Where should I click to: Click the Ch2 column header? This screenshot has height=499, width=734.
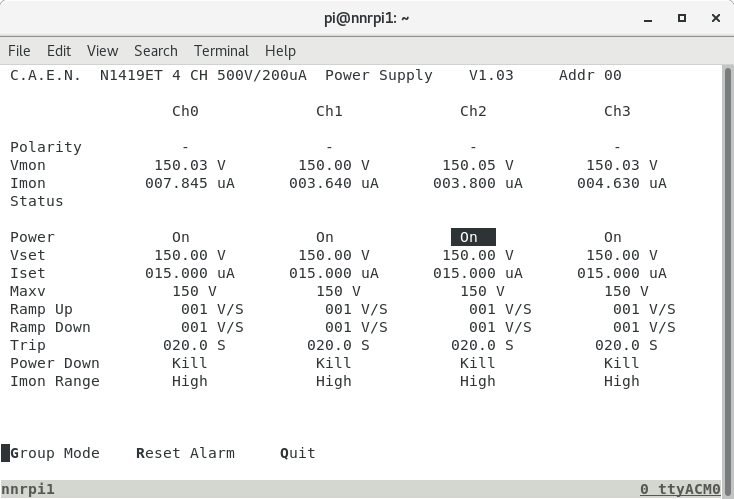pos(473,111)
